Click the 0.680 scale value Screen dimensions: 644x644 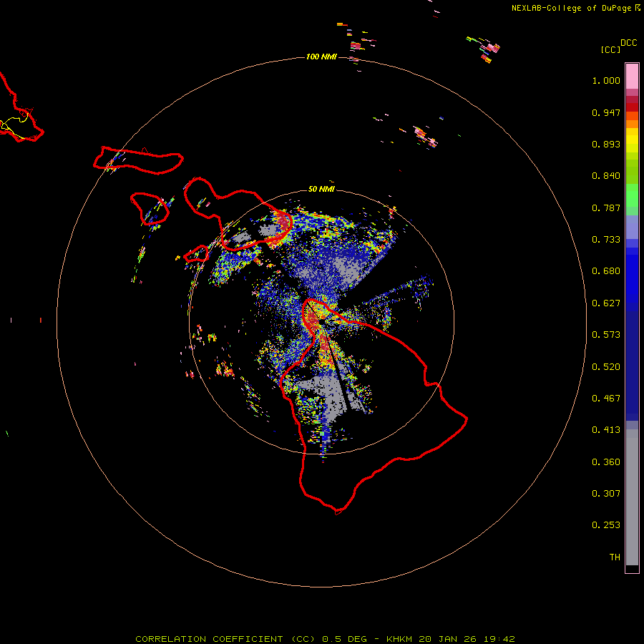(x=606, y=271)
